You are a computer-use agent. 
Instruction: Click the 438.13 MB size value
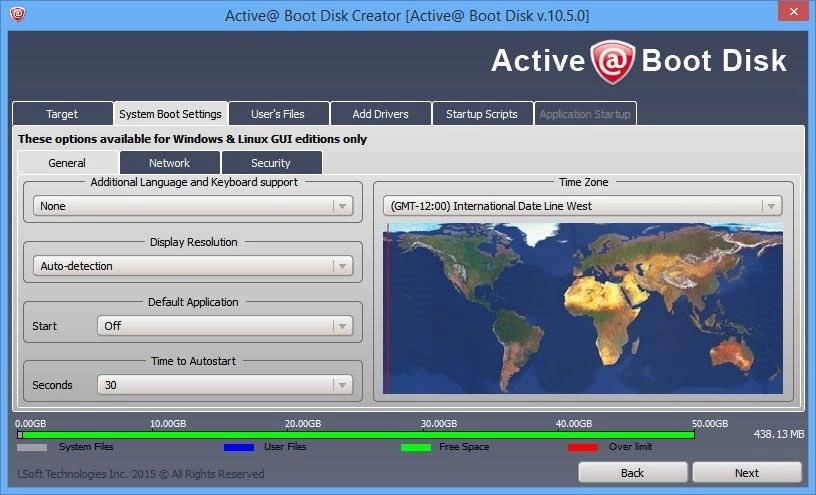[779, 434]
